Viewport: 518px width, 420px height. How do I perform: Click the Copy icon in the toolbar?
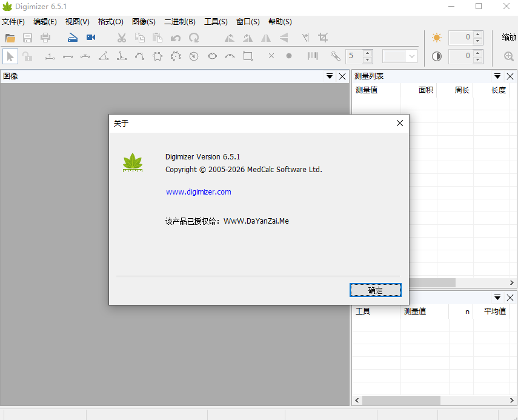pyautogui.click(x=140, y=38)
